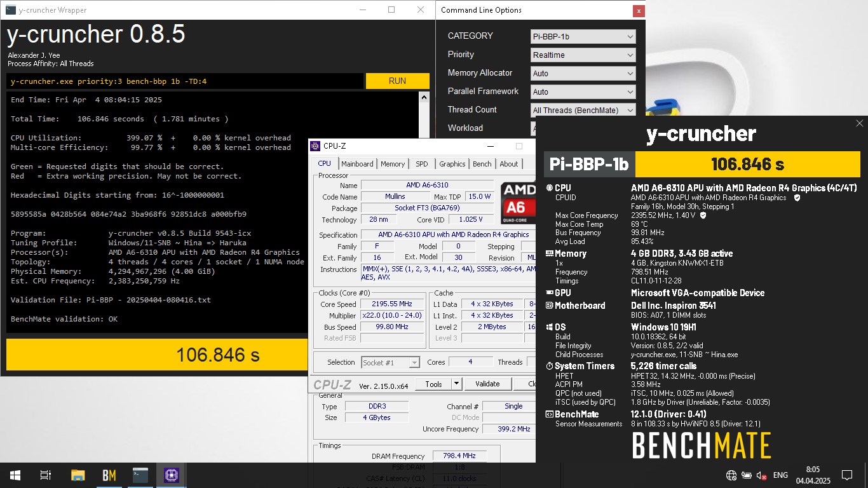Image resolution: width=868 pixels, height=488 pixels.
Task: Open File Explorer from the taskbar
Action: click(78, 475)
